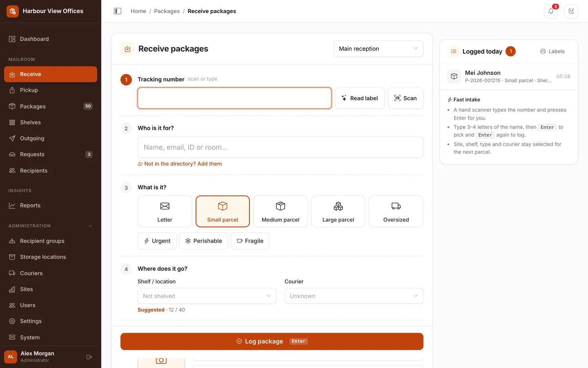Image resolution: width=588 pixels, height=368 pixels.
Task: Open Outgoing in the sidebar
Action: (51, 138)
